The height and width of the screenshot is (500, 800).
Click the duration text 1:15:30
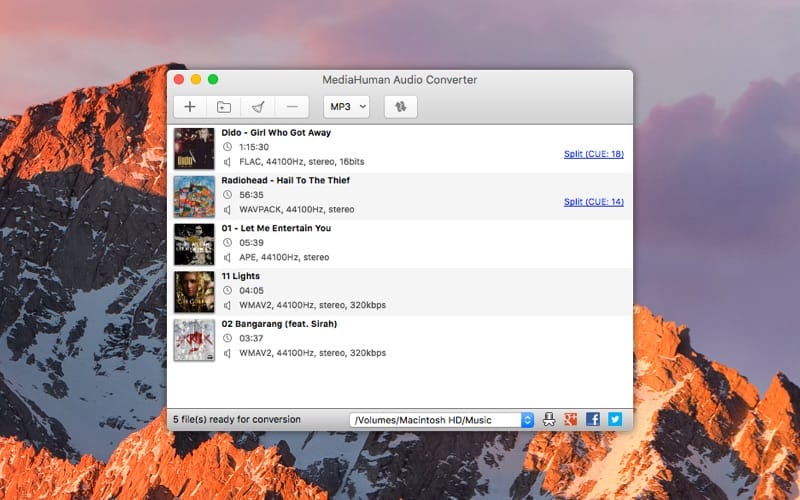coord(254,147)
